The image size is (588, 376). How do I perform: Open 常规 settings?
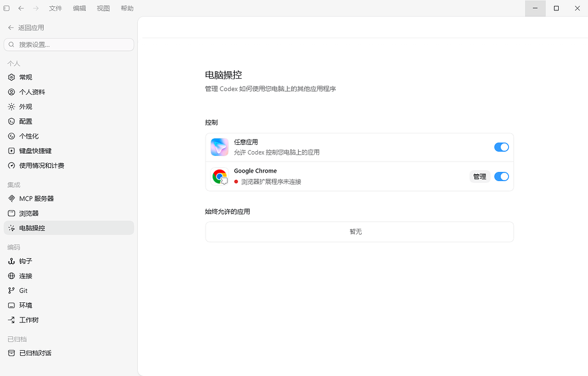point(69,78)
